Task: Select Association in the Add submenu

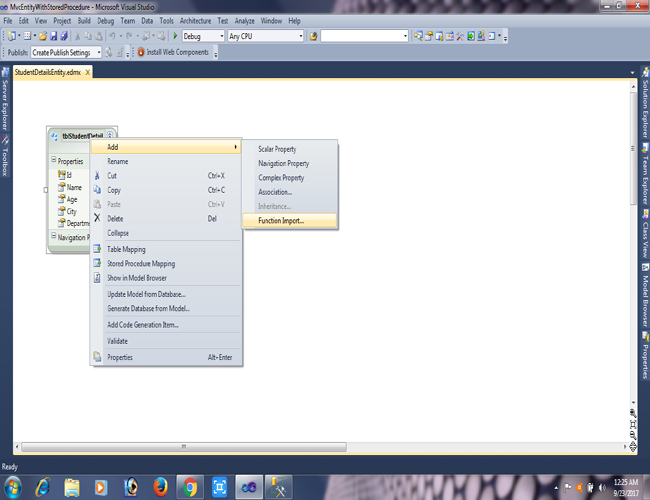Action: click(x=289, y=192)
